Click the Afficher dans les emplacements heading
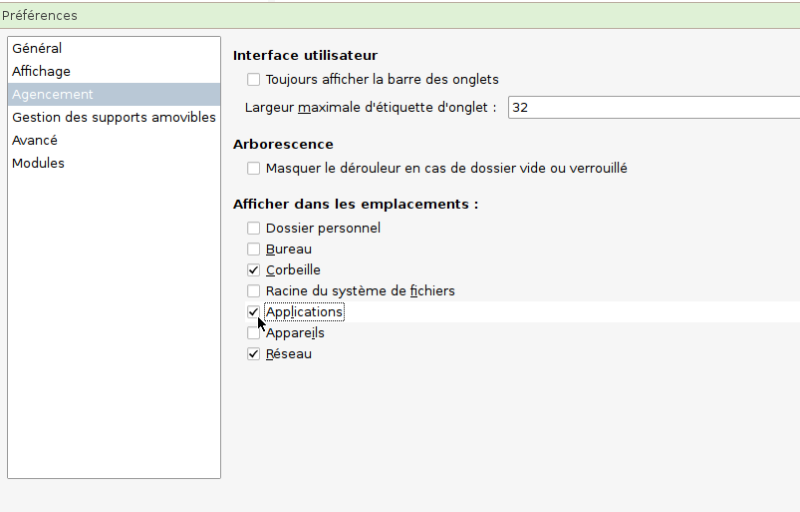This screenshot has width=800, height=512. (x=356, y=204)
